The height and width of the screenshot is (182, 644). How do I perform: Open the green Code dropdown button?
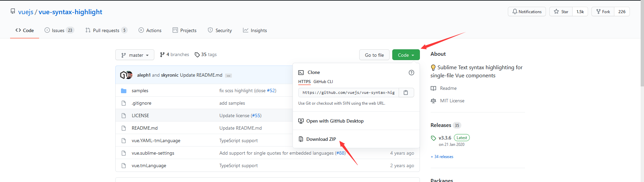406,55
